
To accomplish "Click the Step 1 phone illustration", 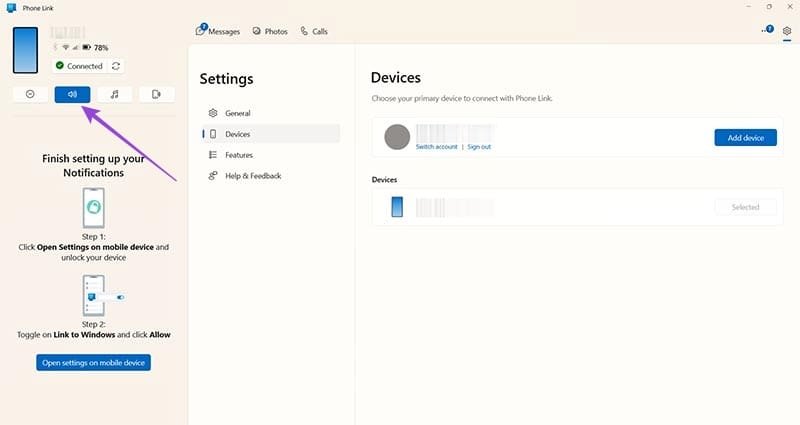I will [94, 208].
